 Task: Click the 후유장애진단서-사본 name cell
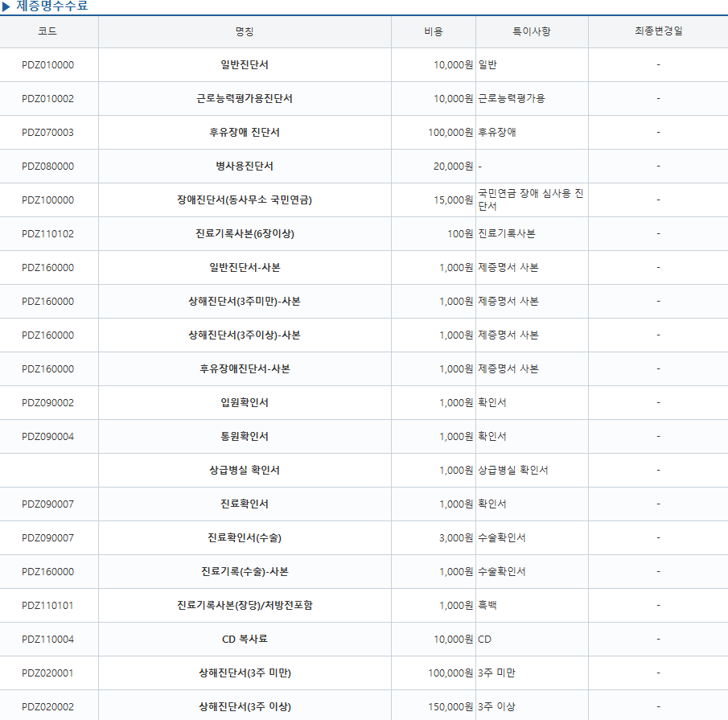tap(245, 369)
